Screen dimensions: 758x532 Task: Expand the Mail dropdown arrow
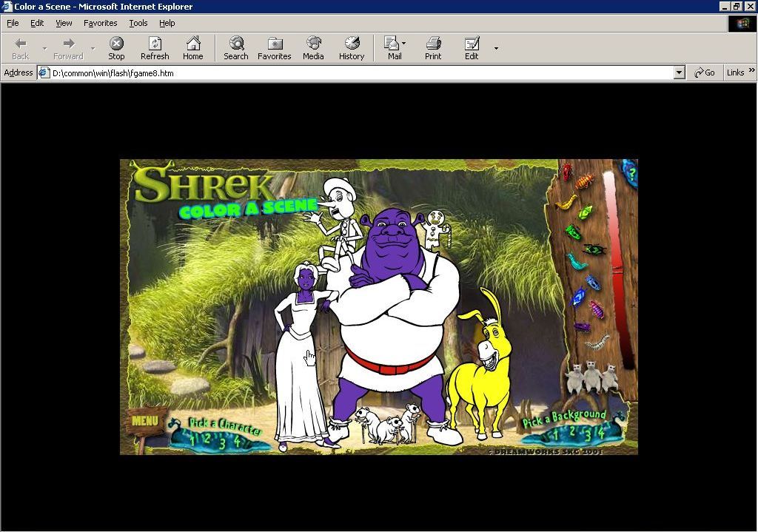click(403, 43)
